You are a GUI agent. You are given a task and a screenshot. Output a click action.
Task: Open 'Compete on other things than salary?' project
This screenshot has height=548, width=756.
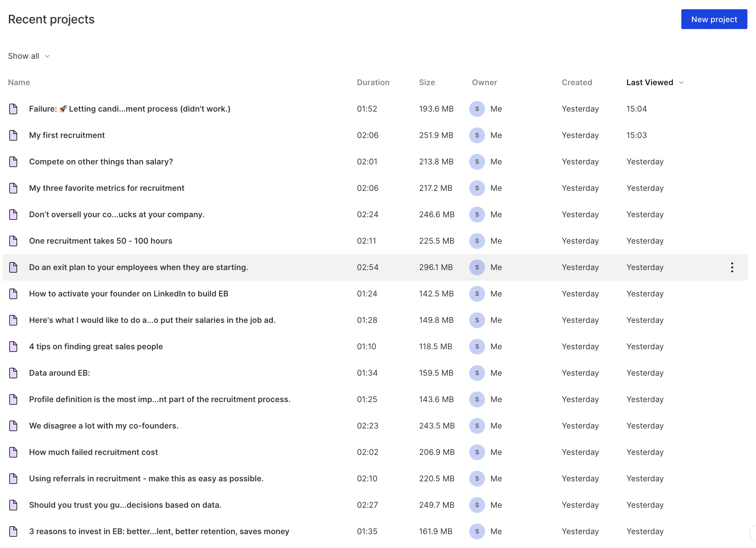click(101, 161)
